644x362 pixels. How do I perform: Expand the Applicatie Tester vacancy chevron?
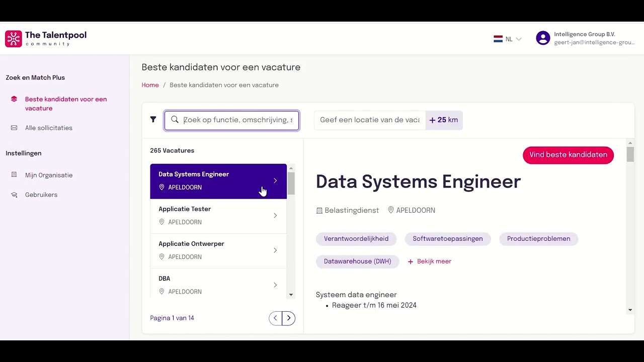coord(275,216)
